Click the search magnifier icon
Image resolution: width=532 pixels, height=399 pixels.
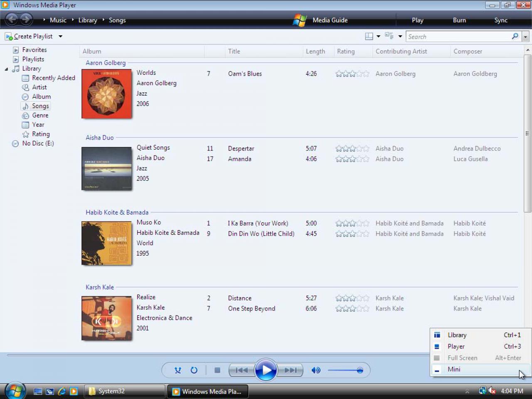515,36
